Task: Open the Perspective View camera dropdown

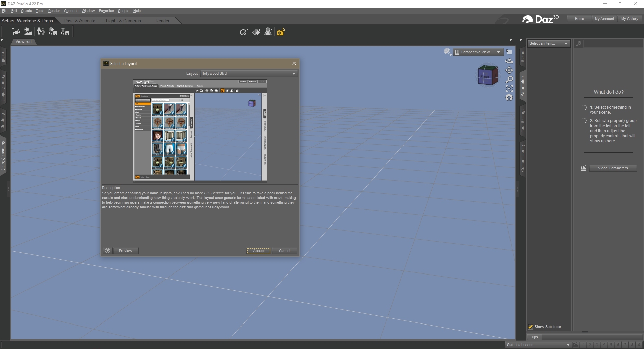Action: 478,52
